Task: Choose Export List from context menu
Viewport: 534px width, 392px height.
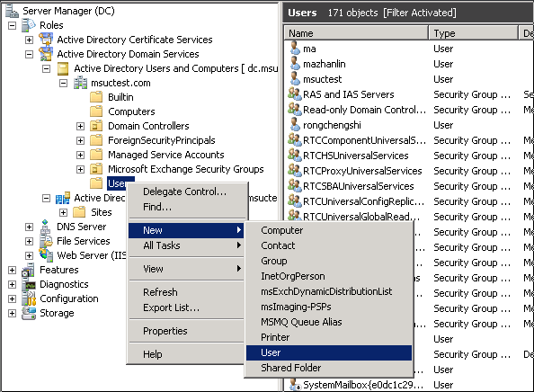Action: 187,307
